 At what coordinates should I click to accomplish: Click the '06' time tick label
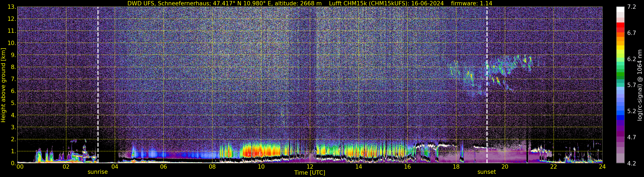(x=163, y=167)
